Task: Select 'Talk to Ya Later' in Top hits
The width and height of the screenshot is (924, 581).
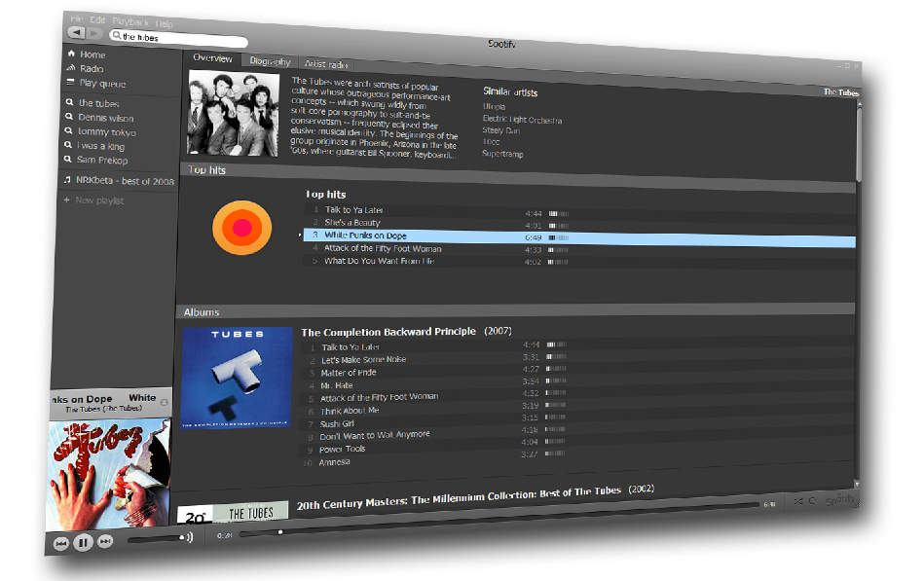Action: click(353, 210)
